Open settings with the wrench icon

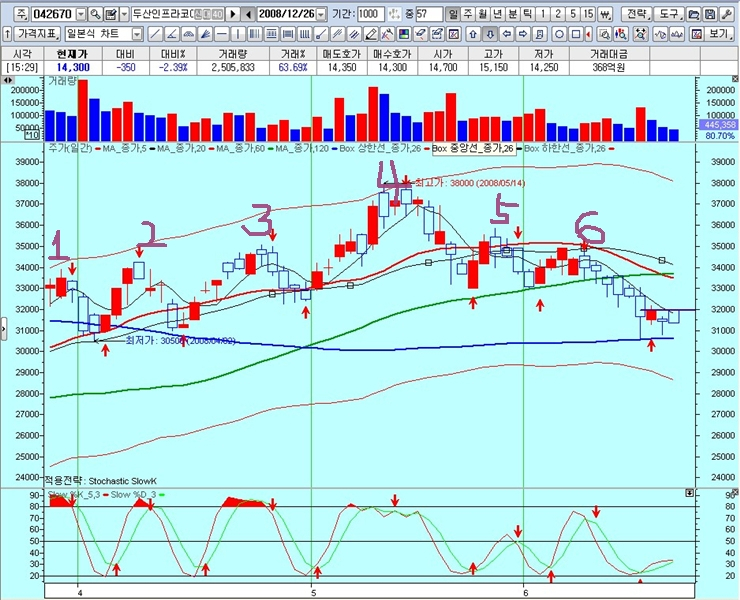726,15
